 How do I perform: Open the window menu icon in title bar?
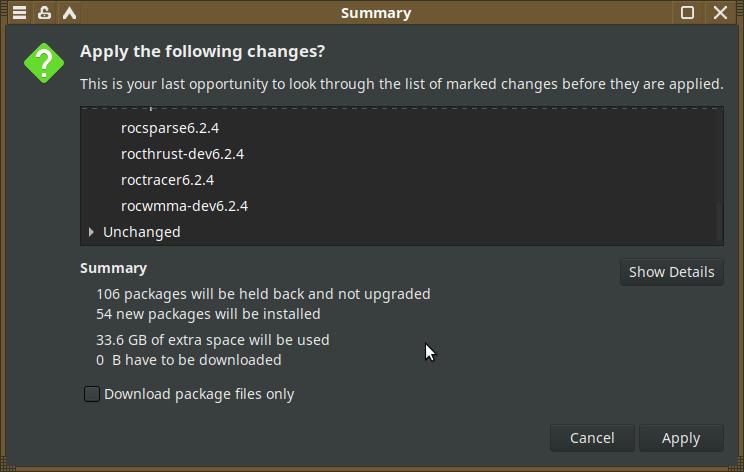[x=19, y=13]
